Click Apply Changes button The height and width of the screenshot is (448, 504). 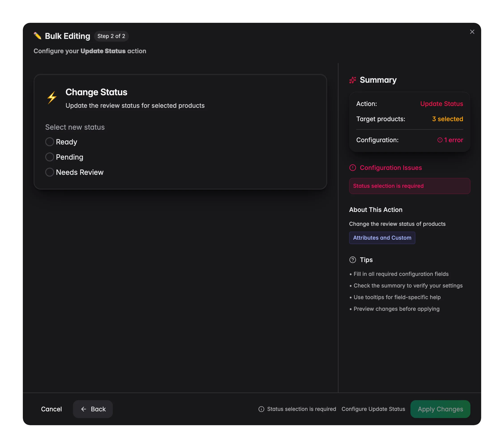440,409
